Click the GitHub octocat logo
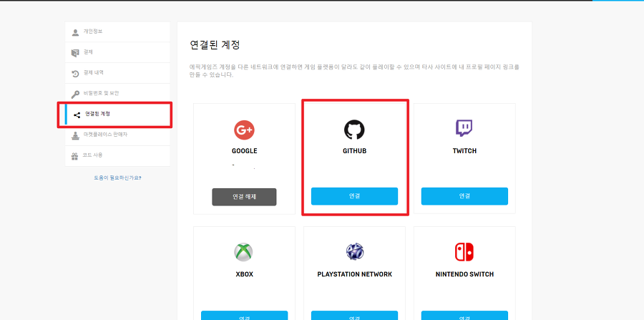Image resolution: width=644 pixels, height=320 pixels. point(354,130)
